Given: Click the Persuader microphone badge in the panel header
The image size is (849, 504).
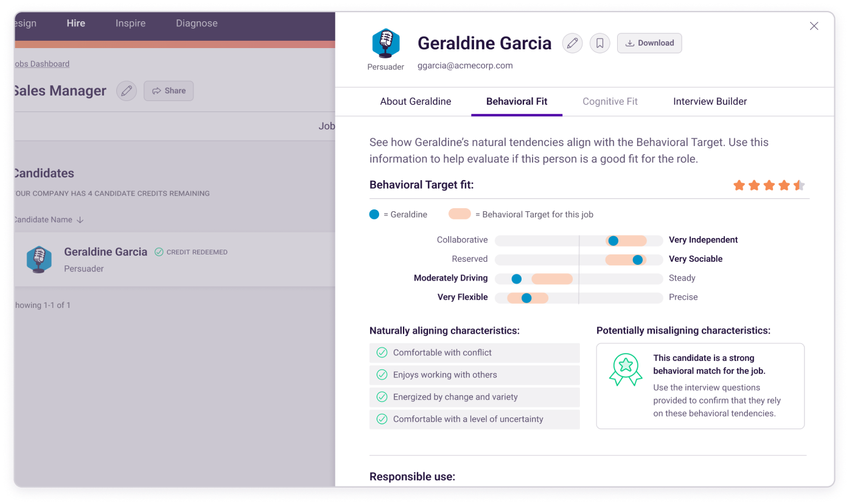Looking at the screenshot, I should [x=386, y=43].
